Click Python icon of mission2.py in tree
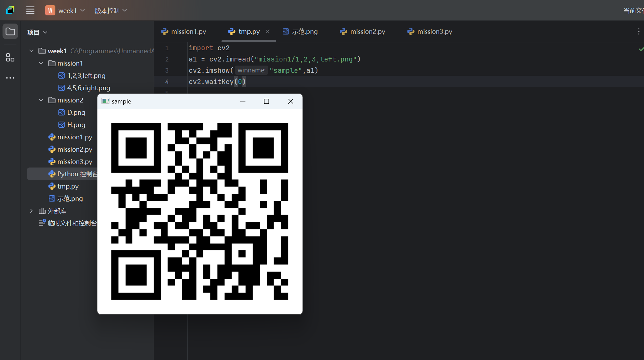This screenshot has width=644, height=360. click(x=52, y=149)
